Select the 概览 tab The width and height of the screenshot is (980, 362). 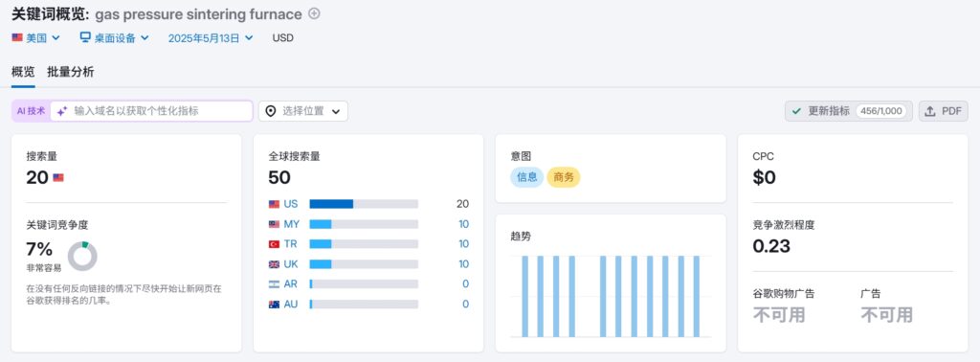[x=23, y=72]
